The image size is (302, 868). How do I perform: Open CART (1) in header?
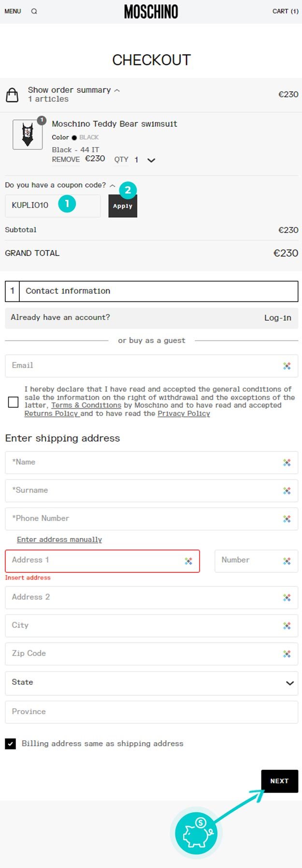coord(285,11)
